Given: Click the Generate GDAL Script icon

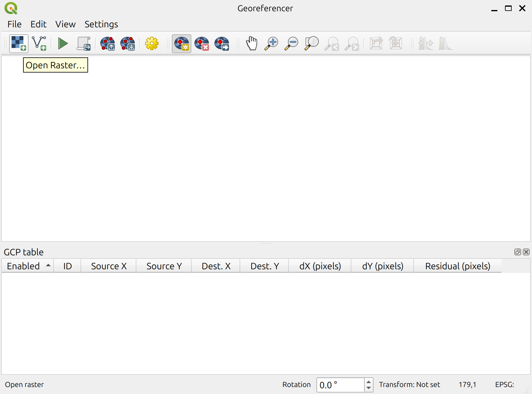Looking at the screenshot, I should pyautogui.click(x=84, y=44).
